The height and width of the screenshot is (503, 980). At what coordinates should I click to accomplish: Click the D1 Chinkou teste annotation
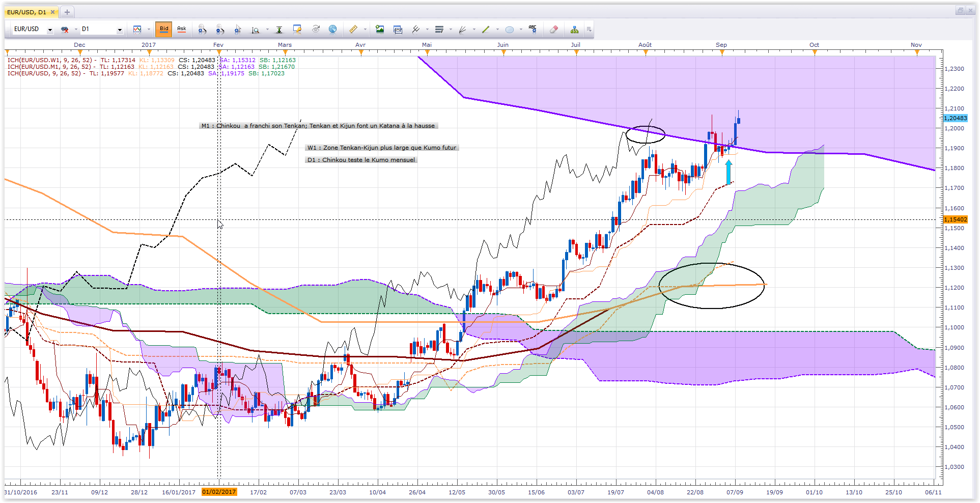click(x=361, y=160)
